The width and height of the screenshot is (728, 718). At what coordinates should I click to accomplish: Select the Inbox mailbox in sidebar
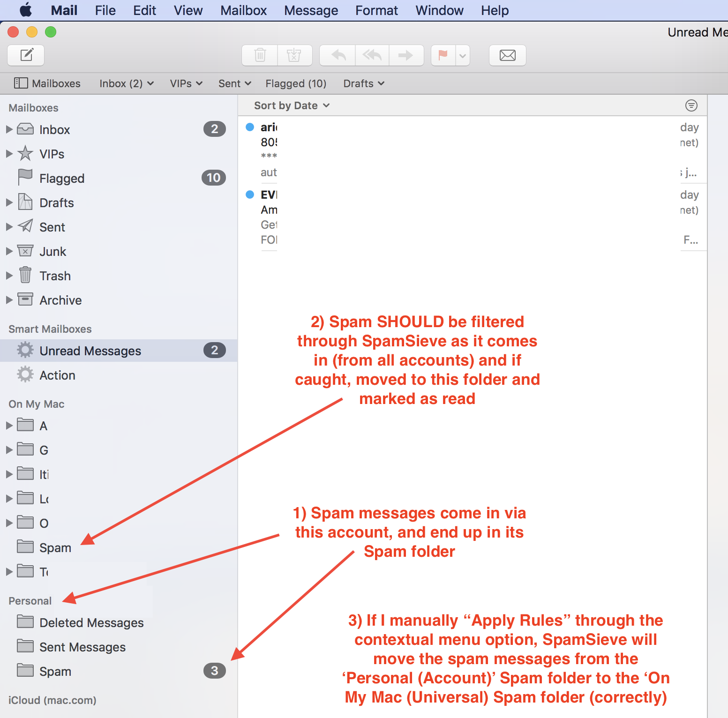click(x=119, y=129)
